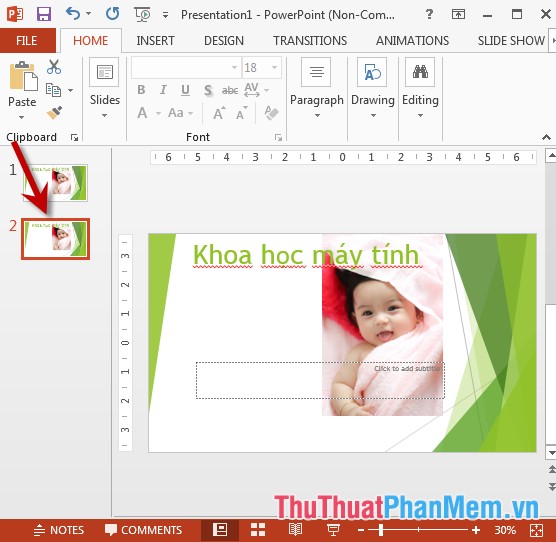This screenshot has height=542, width=556.
Task: Switch to Normal view icon
Action: point(220,530)
